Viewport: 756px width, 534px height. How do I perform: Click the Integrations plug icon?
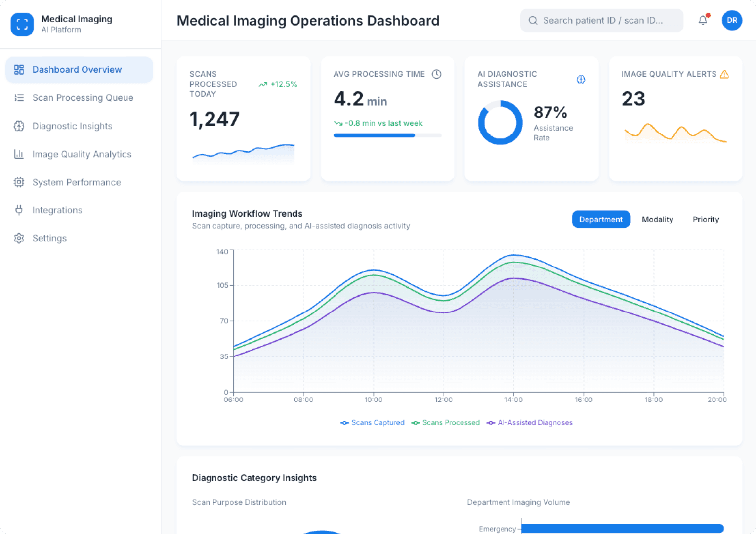pyautogui.click(x=19, y=210)
